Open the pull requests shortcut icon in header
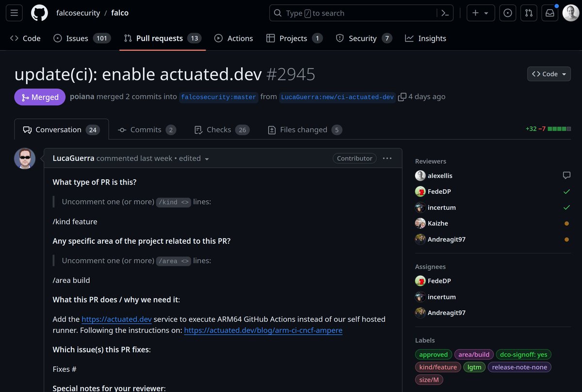The width and height of the screenshot is (582, 392). click(x=529, y=13)
